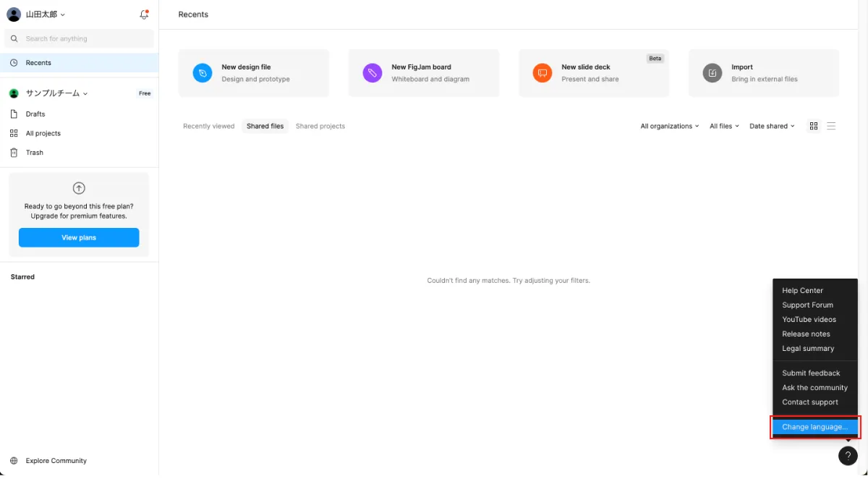Open the All organizations filter dropdown
This screenshot has height=479, width=868.
coord(669,126)
